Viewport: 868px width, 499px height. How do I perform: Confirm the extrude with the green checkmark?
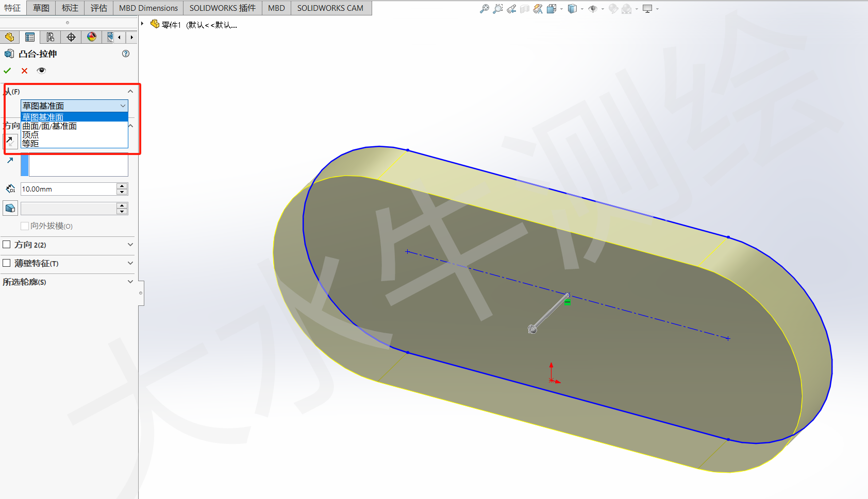(7, 71)
